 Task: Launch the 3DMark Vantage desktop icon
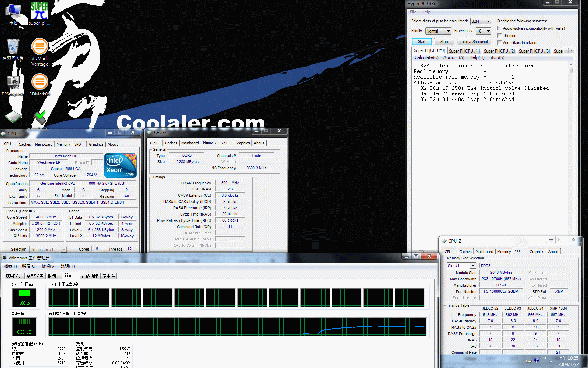click(x=40, y=52)
